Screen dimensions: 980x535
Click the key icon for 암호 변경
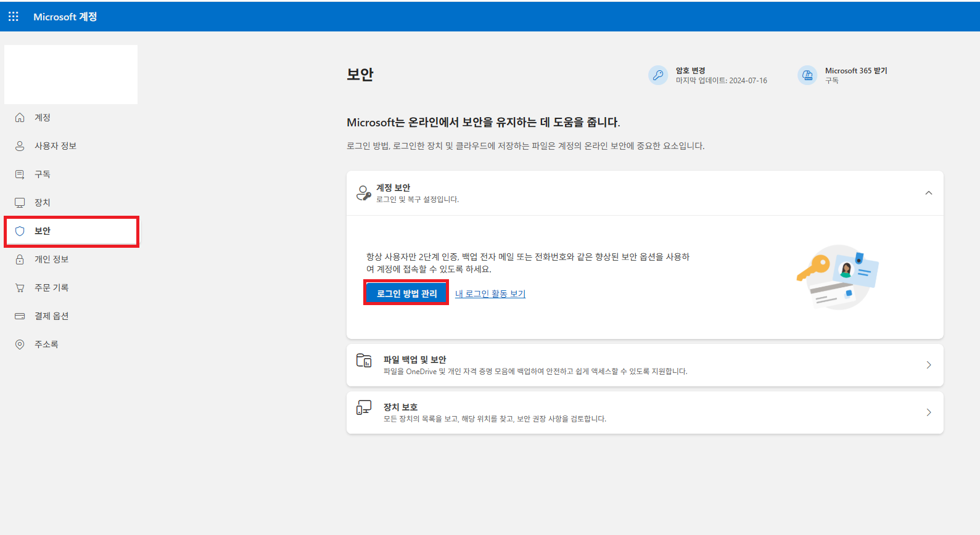pyautogui.click(x=658, y=75)
